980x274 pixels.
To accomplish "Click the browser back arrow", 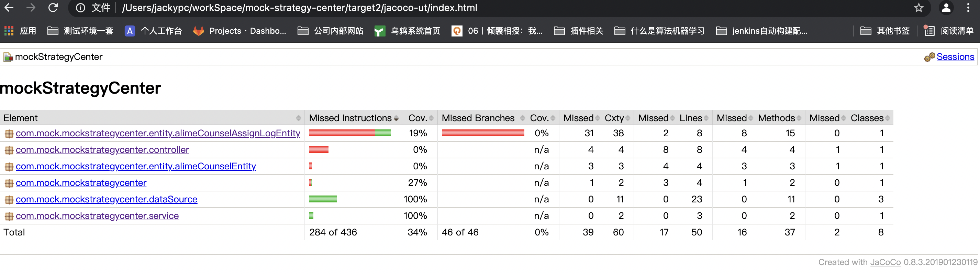I will point(9,8).
